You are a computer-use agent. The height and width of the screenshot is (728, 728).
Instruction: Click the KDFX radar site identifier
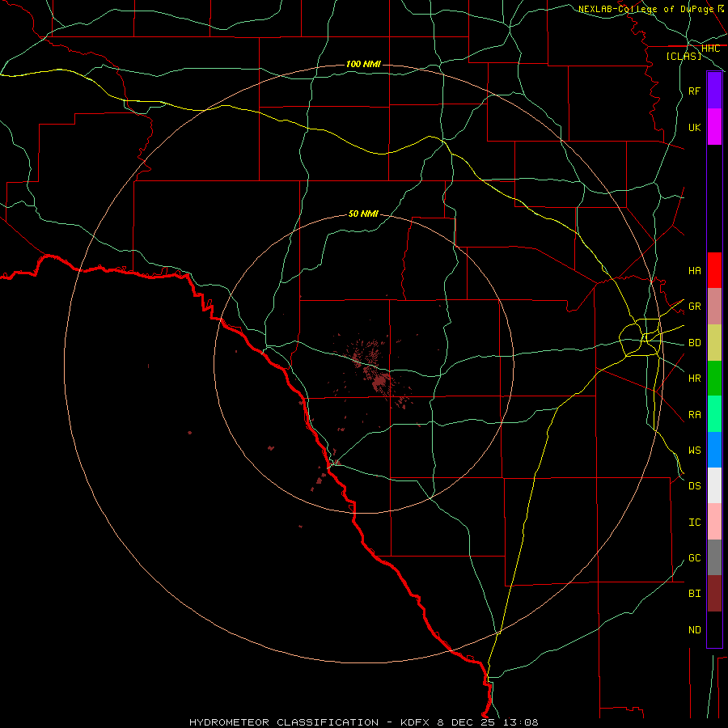pyautogui.click(x=416, y=722)
